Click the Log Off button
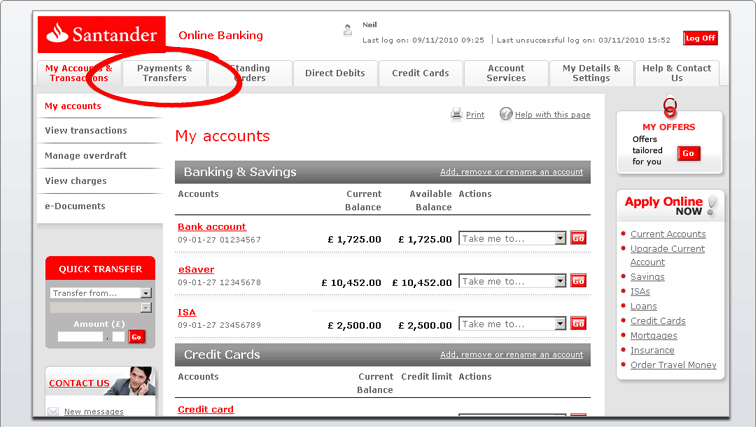The height and width of the screenshot is (427, 756). pyautogui.click(x=700, y=38)
